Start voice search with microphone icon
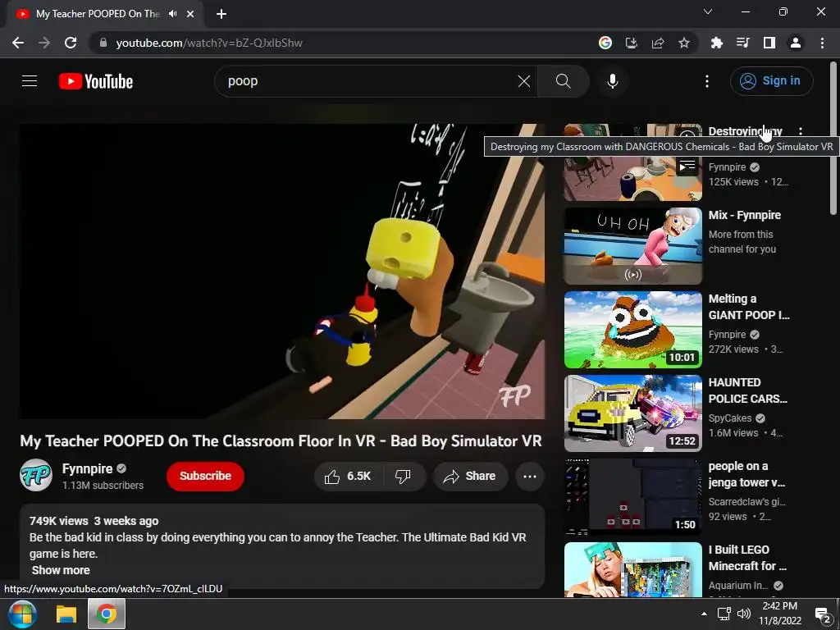 point(612,81)
